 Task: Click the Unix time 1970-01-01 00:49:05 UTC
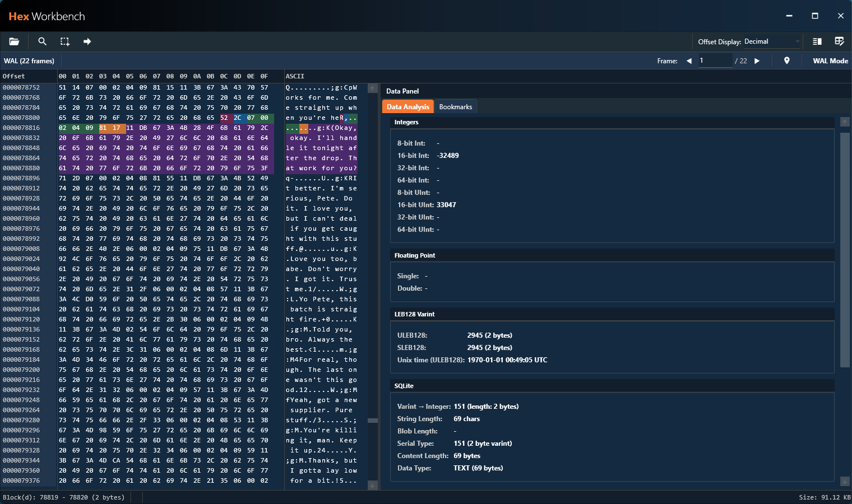(x=507, y=360)
